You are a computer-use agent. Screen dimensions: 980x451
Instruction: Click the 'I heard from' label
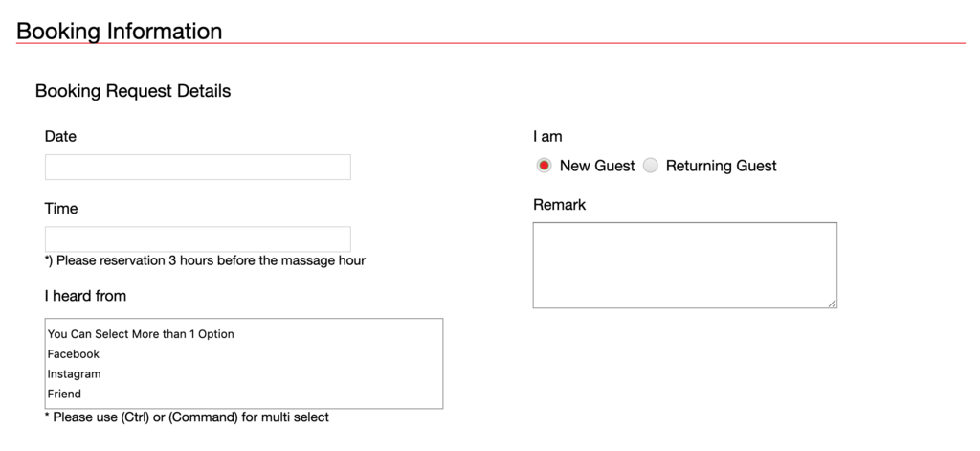point(85,296)
